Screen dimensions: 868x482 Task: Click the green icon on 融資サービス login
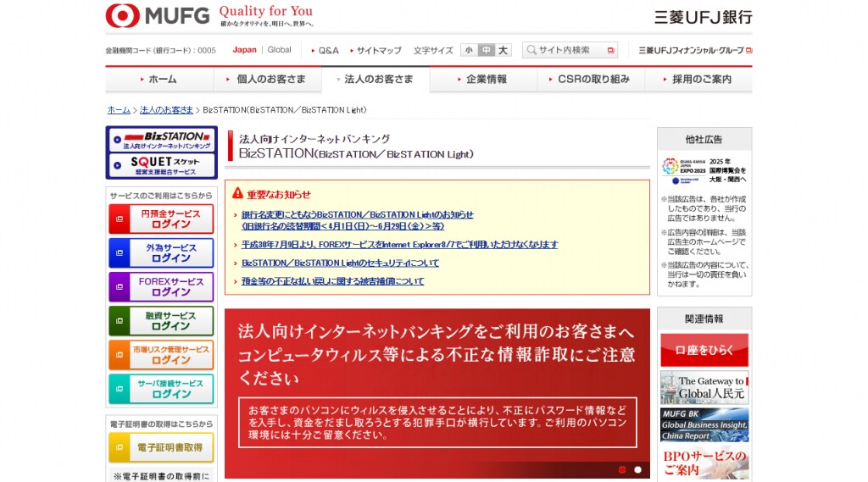119,320
